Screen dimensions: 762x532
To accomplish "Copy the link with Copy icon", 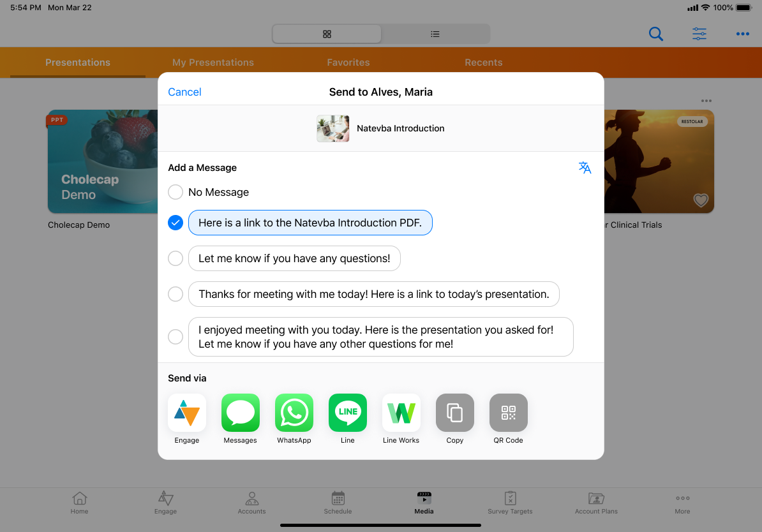I will [x=455, y=413].
